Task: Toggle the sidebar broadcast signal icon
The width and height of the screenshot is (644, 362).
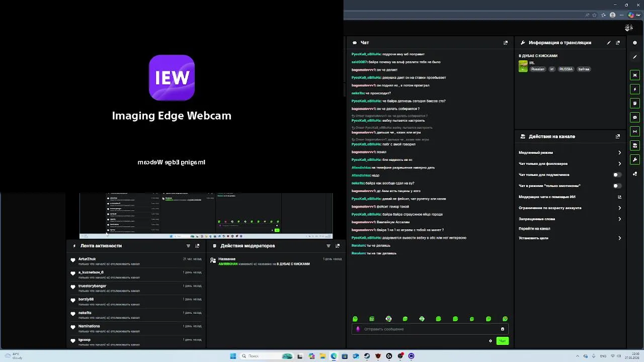Action: pyautogui.click(x=635, y=131)
